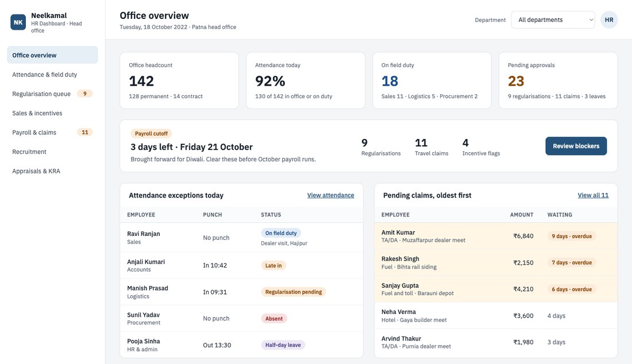Open the Manish Prasad attendance row
The height and width of the screenshot is (364, 632).
pyautogui.click(x=241, y=292)
